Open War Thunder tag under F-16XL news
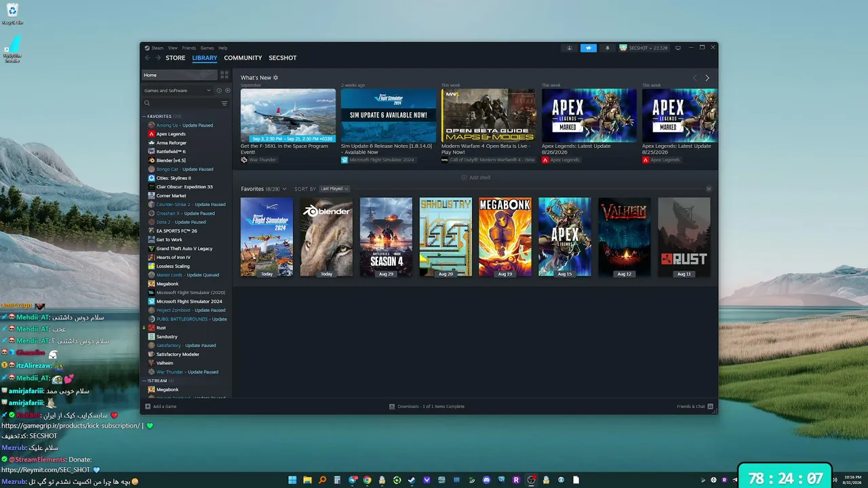This screenshot has width=868, height=488. click(x=259, y=160)
